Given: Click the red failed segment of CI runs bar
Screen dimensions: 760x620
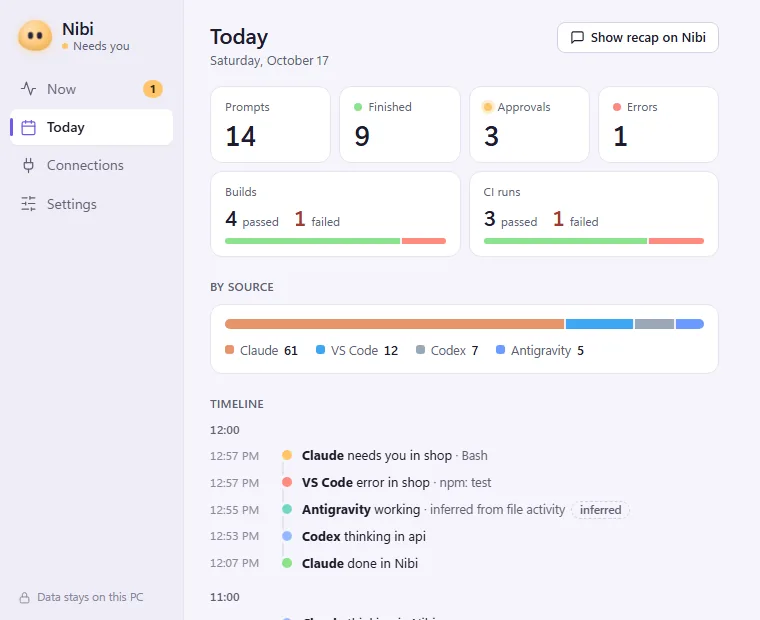Looking at the screenshot, I should pyautogui.click(x=676, y=241).
